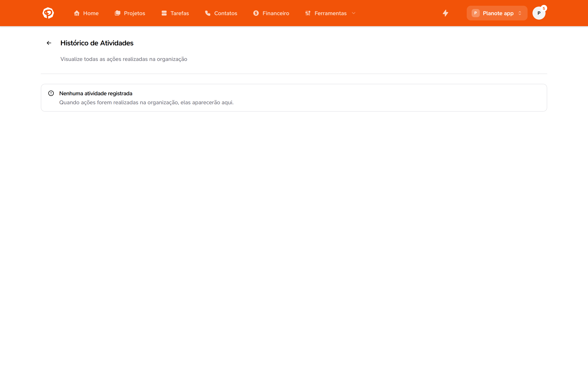Click the subtitle "Visualize todas as ações realizadas na organização"
This screenshot has height=368, width=588.
(x=124, y=59)
